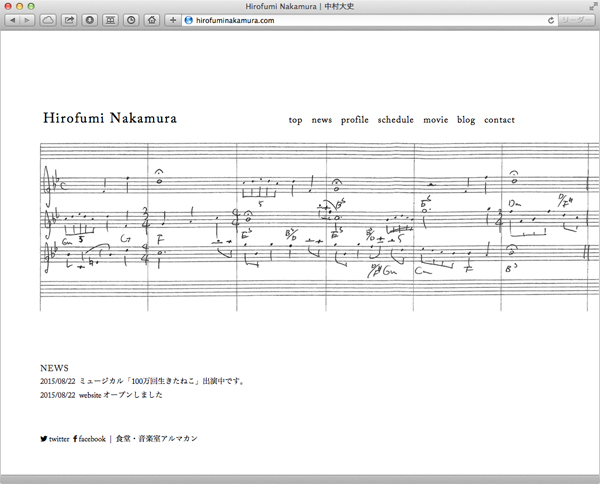
Task: Minimize the window with yellow button
Action: click(20, 7)
